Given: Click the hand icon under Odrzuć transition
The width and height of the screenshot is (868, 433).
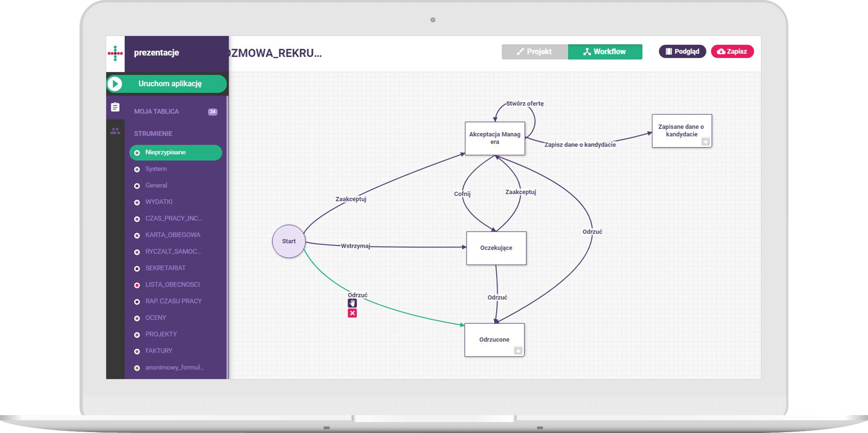Looking at the screenshot, I should [x=352, y=303].
